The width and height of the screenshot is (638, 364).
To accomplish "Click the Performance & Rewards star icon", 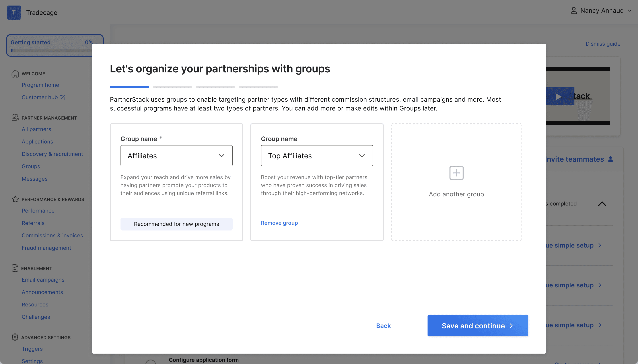I will (15, 199).
